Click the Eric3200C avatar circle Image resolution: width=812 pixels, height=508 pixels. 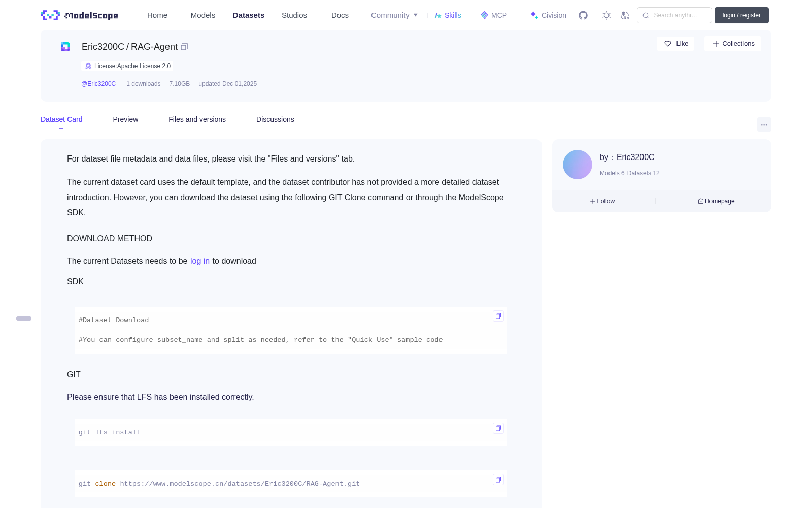[578, 165]
